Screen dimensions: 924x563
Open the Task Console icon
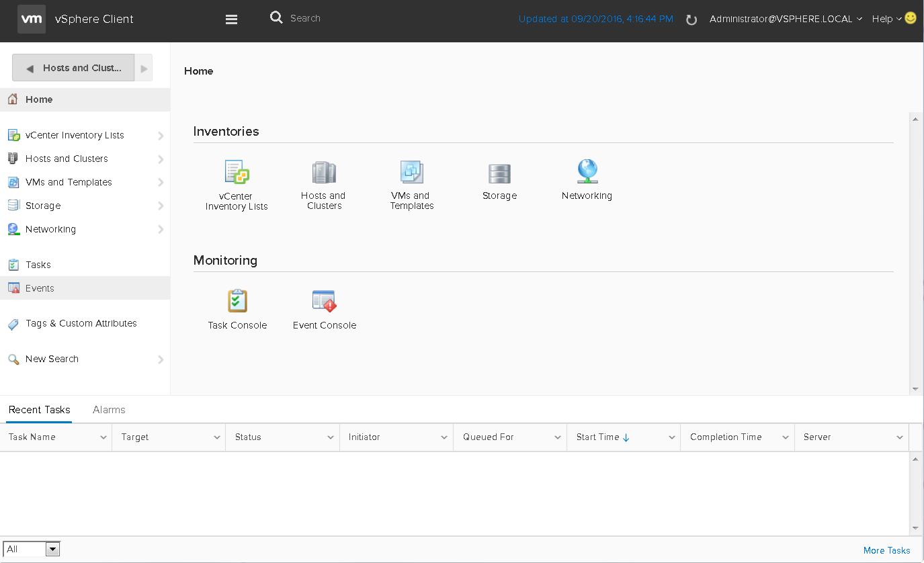[x=237, y=301]
